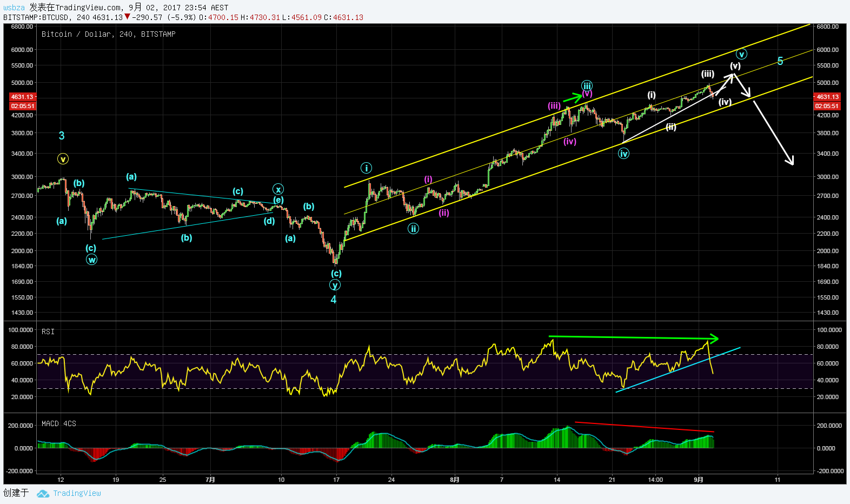
Task: Select the magenta '(iv)' wave label
Action: pyautogui.click(x=570, y=142)
